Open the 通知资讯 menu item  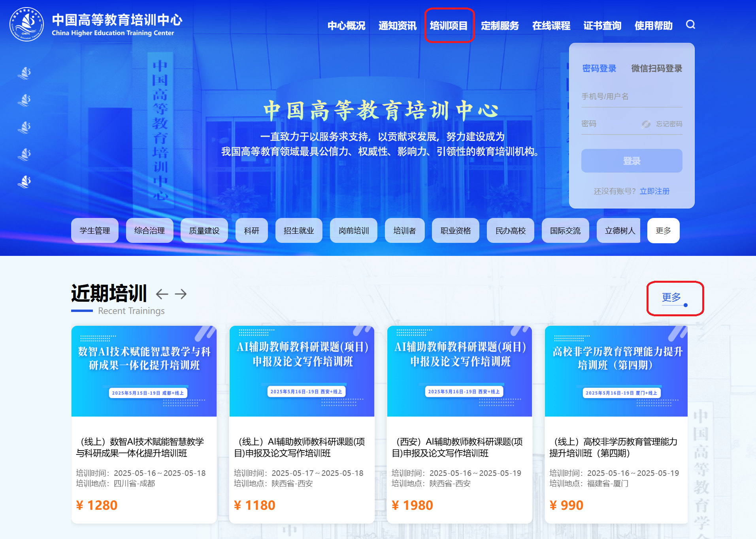(397, 26)
